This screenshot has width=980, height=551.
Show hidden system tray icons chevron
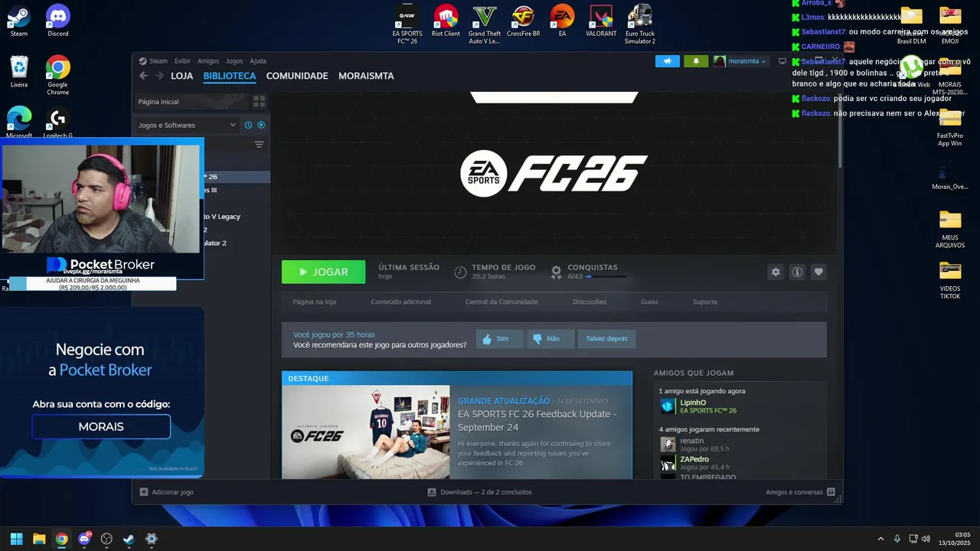point(880,539)
